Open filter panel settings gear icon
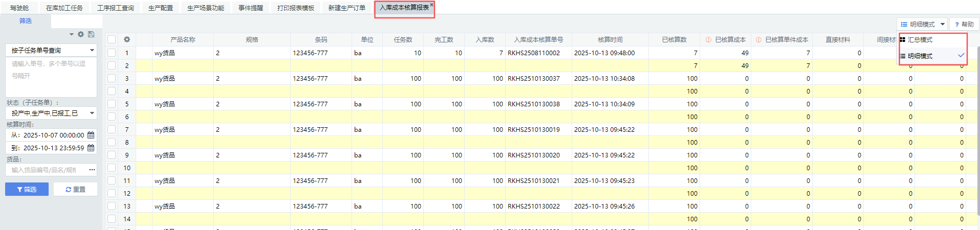The image size is (980, 230). (x=80, y=34)
